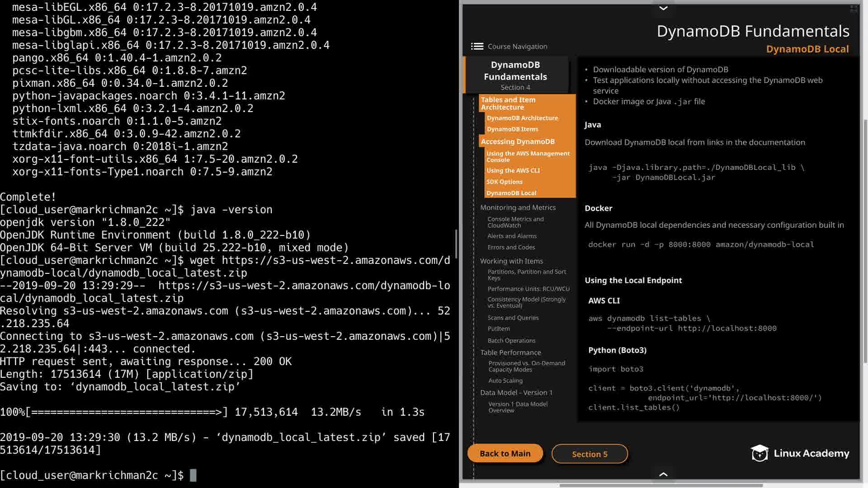868x488 pixels.
Task: Collapse the top chevron arrow
Action: click(663, 8)
